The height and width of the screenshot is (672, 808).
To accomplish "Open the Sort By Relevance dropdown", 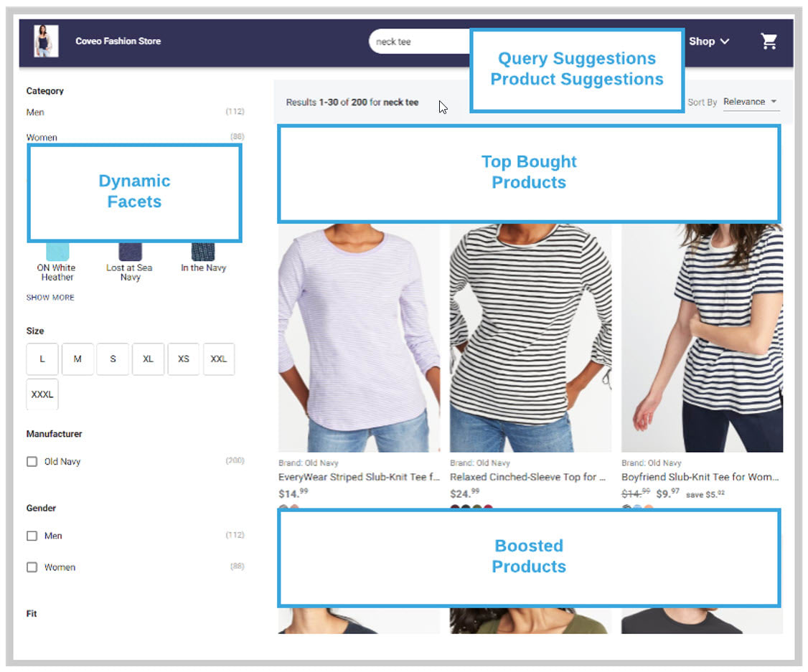I will tap(751, 102).
